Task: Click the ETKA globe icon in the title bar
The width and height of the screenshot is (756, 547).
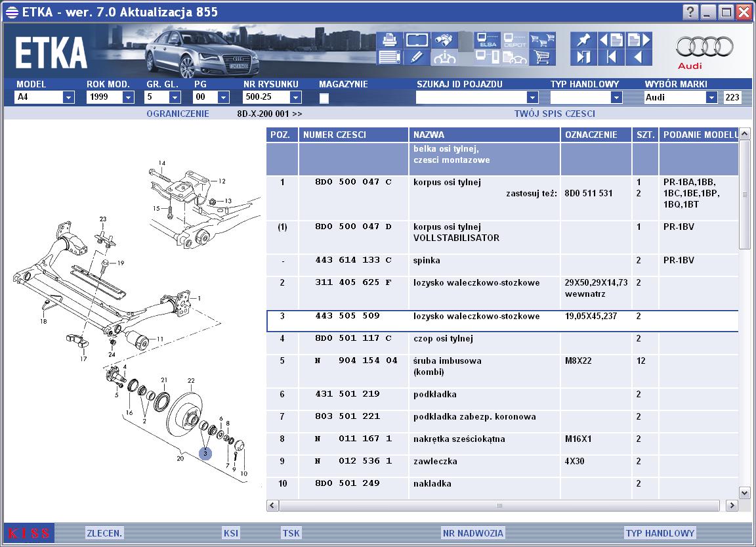Action: click(x=12, y=12)
